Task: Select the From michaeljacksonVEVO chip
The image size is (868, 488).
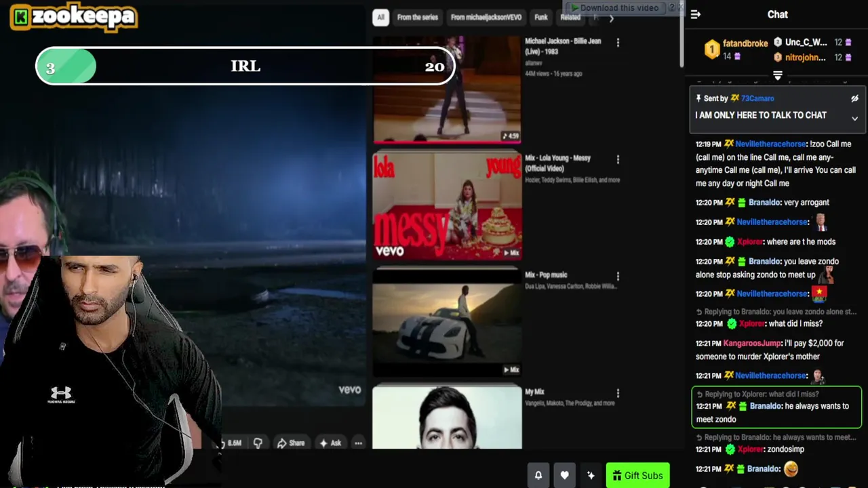Action: point(486,17)
